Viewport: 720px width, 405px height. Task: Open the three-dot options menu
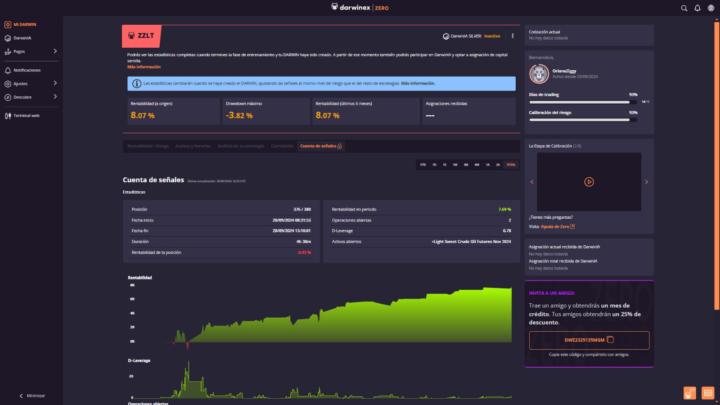pos(512,36)
